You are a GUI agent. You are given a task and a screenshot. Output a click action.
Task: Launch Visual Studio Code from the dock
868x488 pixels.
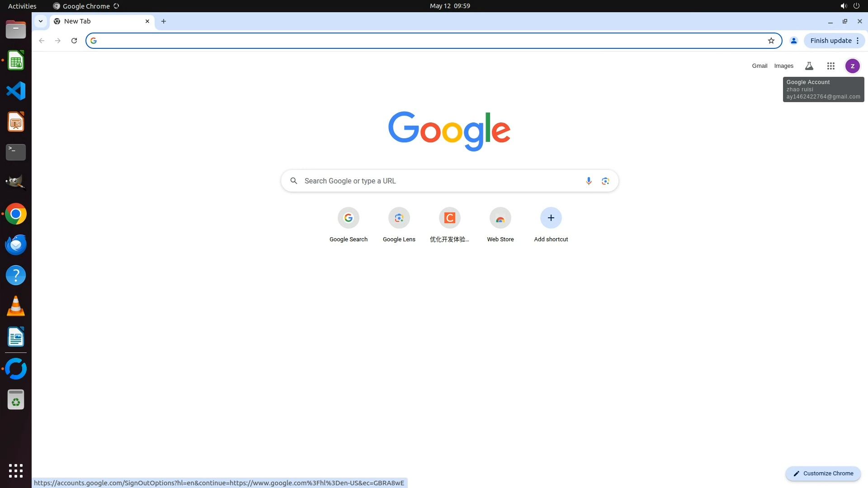pyautogui.click(x=16, y=91)
